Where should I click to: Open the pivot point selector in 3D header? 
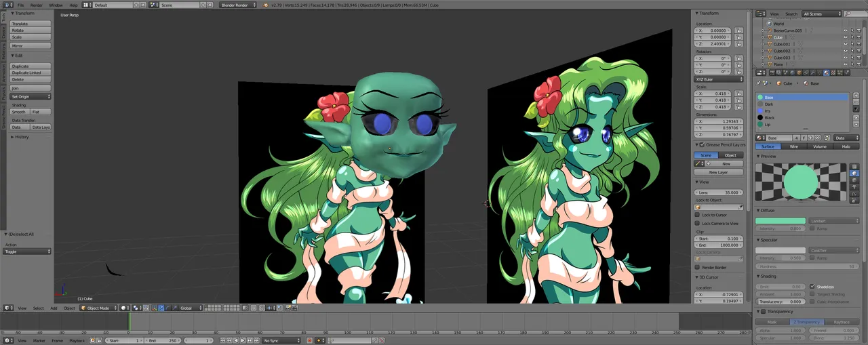coord(136,308)
